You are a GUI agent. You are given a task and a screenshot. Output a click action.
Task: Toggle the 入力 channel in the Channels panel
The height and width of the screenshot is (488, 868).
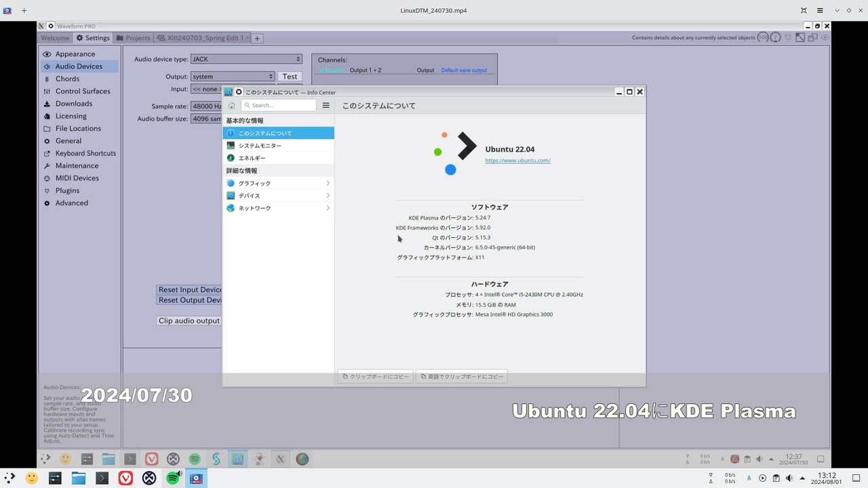pos(332,70)
